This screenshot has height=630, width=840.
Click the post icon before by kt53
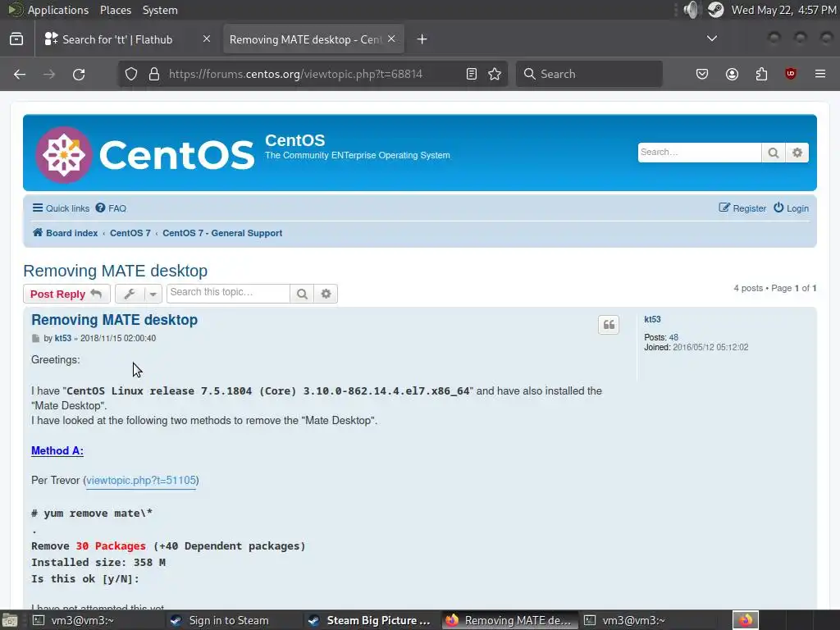point(36,339)
